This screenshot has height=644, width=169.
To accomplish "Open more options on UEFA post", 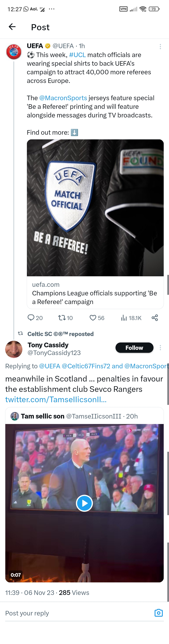I will tap(160, 47).
